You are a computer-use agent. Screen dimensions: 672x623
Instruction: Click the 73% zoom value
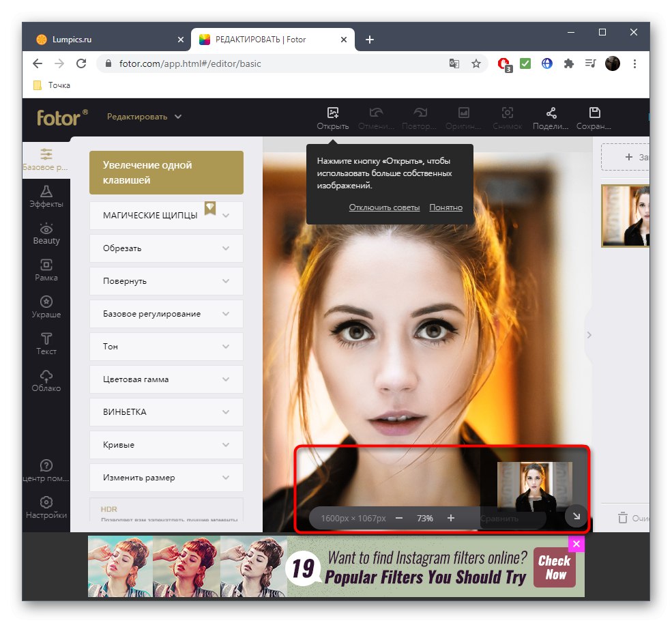point(425,519)
